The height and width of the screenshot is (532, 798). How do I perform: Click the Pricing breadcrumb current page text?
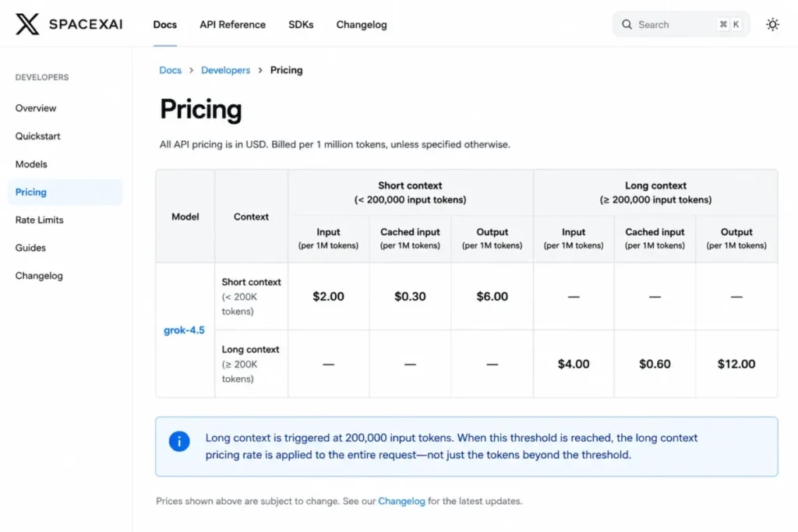286,70
